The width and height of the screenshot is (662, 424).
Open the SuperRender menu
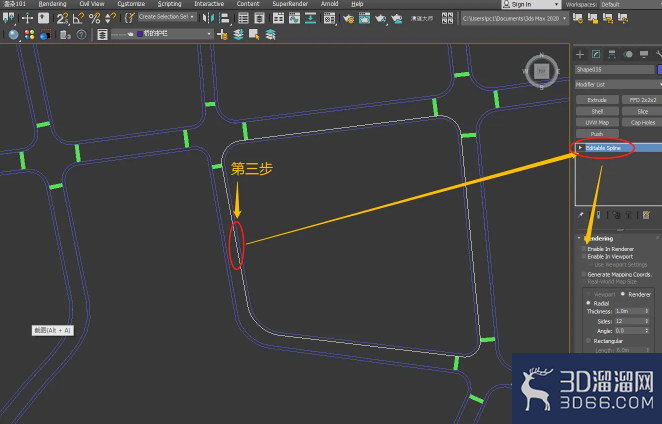click(x=290, y=4)
